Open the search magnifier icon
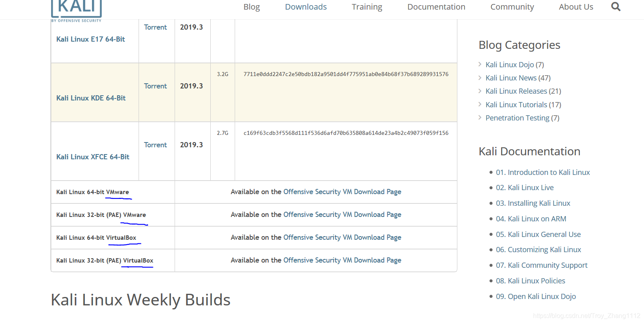The image size is (644, 323). [616, 7]
